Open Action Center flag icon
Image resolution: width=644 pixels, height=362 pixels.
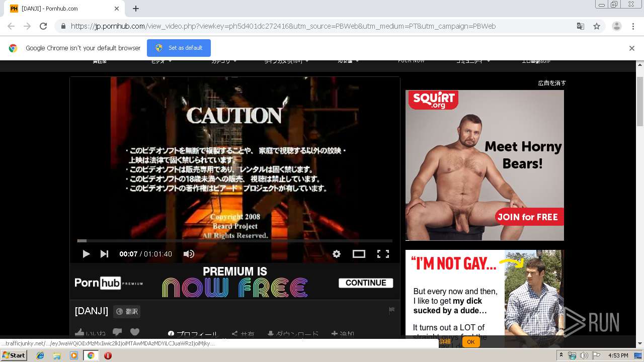[x=595, y=355]
